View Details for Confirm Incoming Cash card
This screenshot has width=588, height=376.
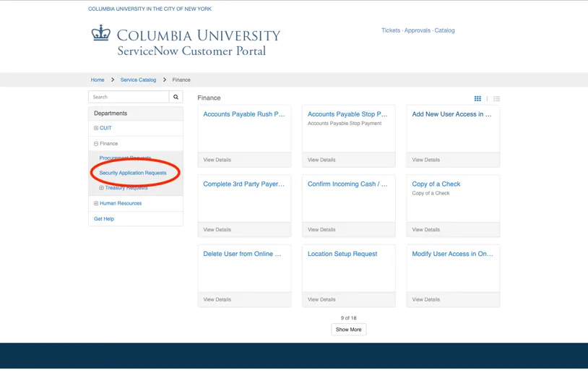321,230
